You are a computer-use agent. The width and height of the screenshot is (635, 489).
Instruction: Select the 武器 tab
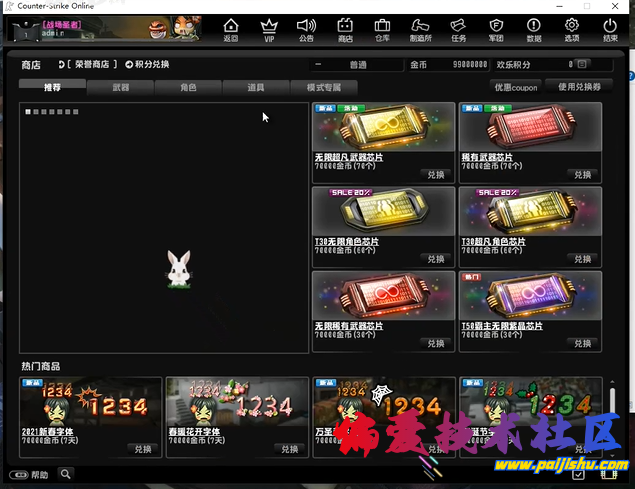tap(120, 87)
